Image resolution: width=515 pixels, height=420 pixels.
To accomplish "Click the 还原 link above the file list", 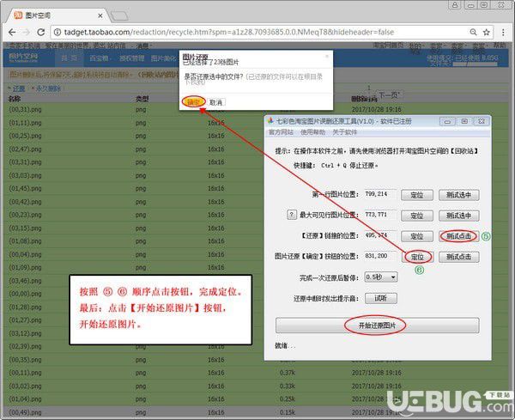I will point(19,88).
